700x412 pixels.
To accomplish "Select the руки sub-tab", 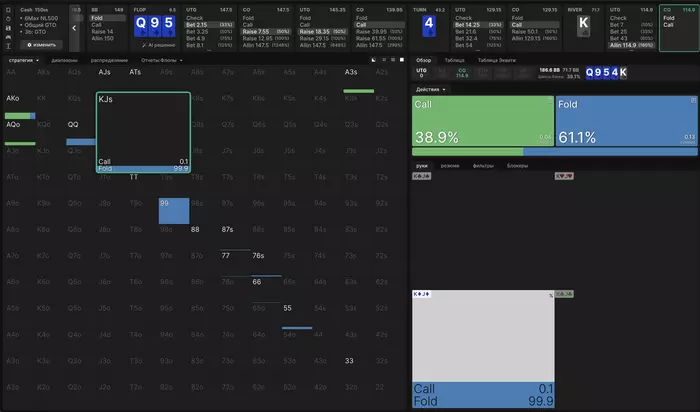I will pyautogui.click(x=422, y=166).
